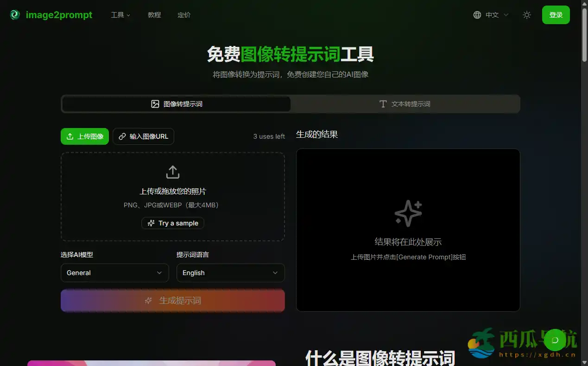The width and height of the screenshot is (588, 366).
Task: Open the 中文 language selector chevron
Action: (x=506, y=14)
